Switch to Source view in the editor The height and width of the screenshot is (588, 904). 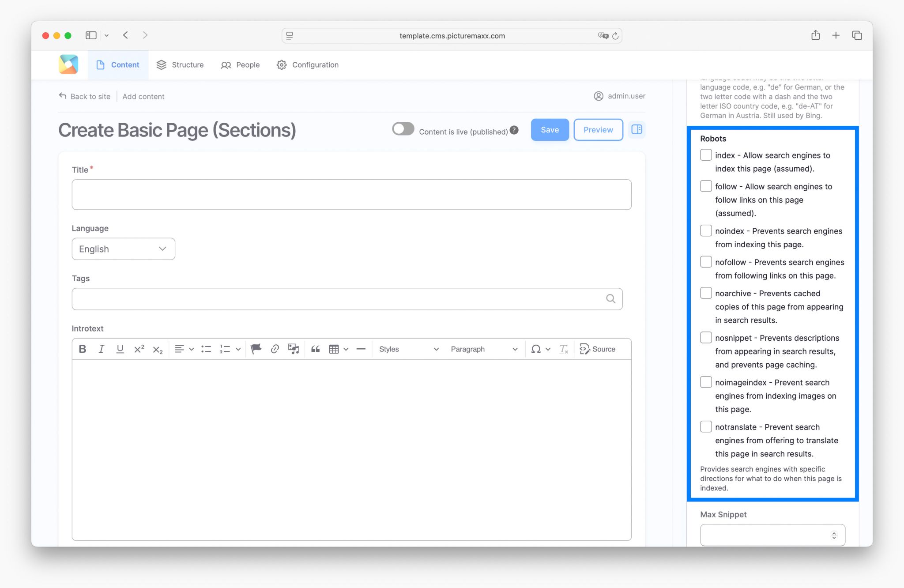click(x=598, y=349)
